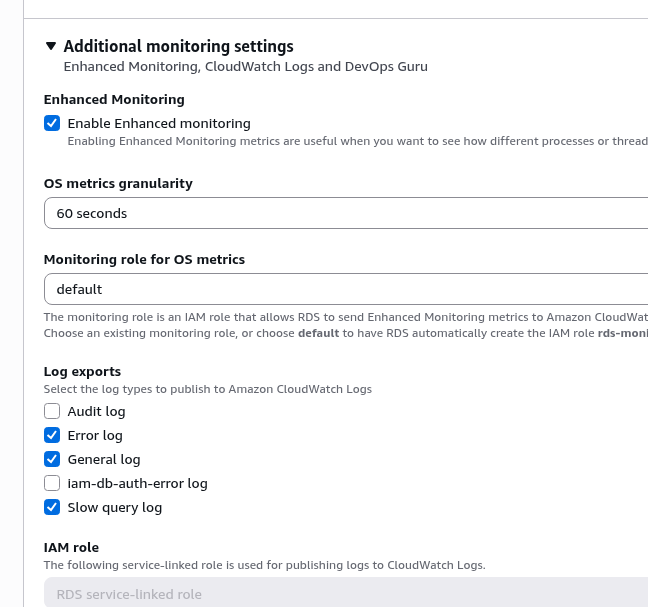Click the 'IAM role' section heading

click(x=71, y=547)
